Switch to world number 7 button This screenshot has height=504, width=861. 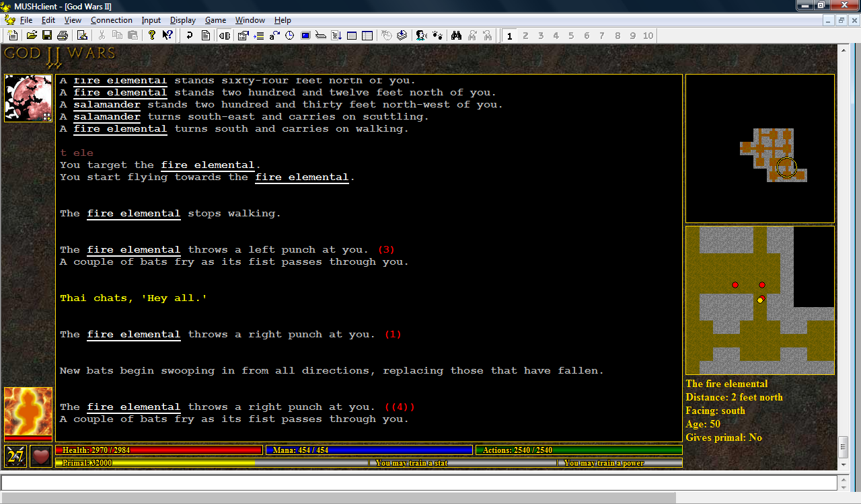point(602,36)
